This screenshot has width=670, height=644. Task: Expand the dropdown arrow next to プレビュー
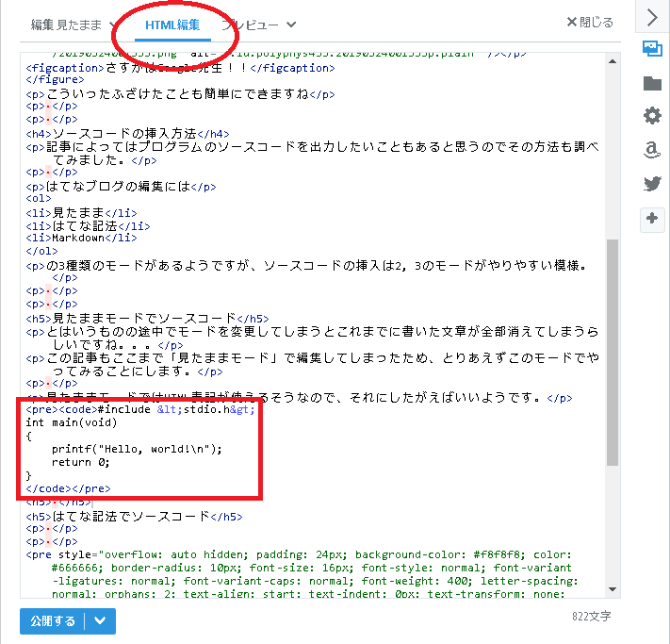tap(291, 25)
